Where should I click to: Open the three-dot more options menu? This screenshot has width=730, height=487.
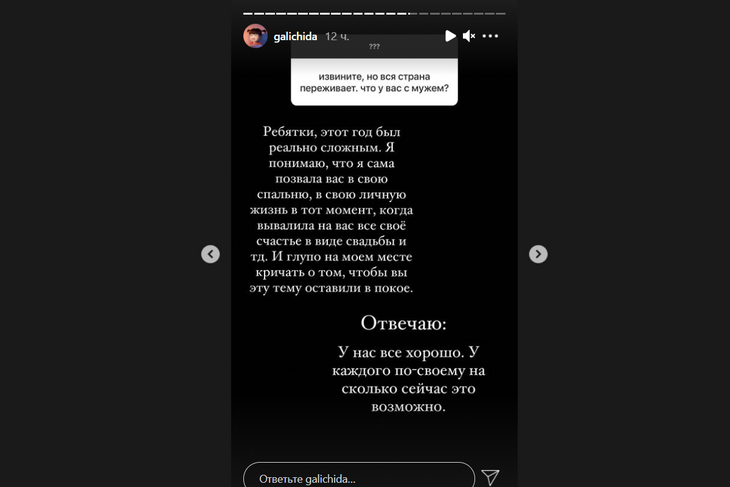coord(490,36)
